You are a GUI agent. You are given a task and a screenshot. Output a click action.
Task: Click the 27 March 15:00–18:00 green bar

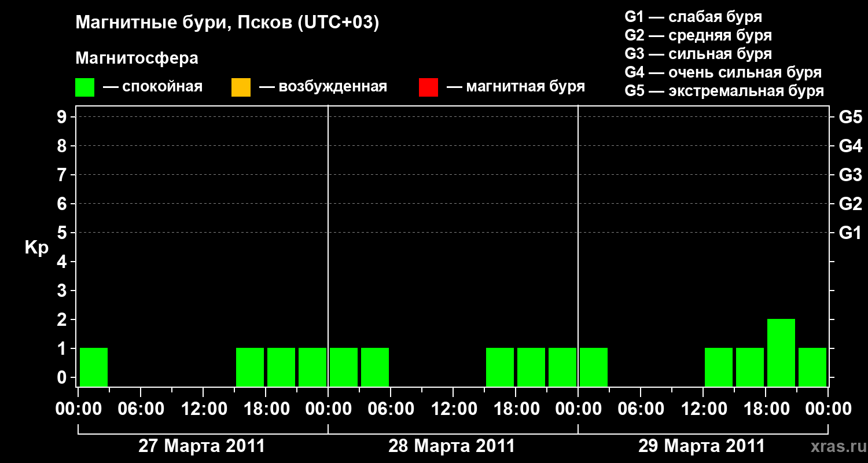(x=250, y=367)
